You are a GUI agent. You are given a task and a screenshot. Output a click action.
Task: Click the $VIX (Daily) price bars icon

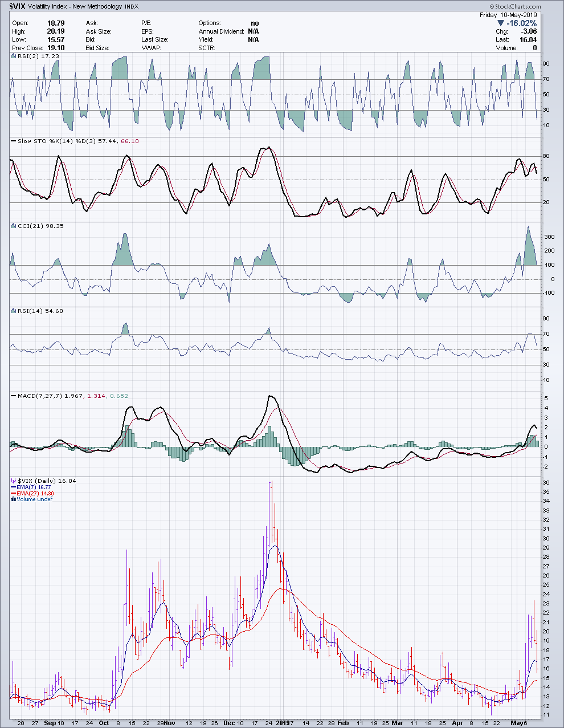coord(13,481)
